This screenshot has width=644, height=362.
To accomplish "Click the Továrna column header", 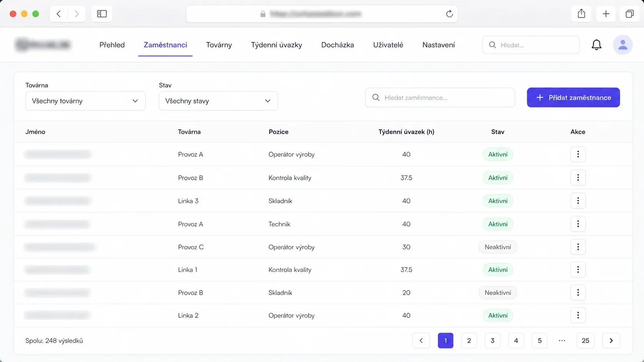I will coord(189,132).
